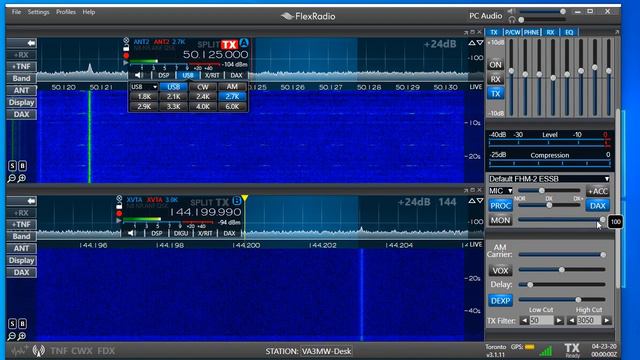Select the RX equalizer button
Viewport: 640px width, 360px height.
pyautogui.click(x=496, y=79)
